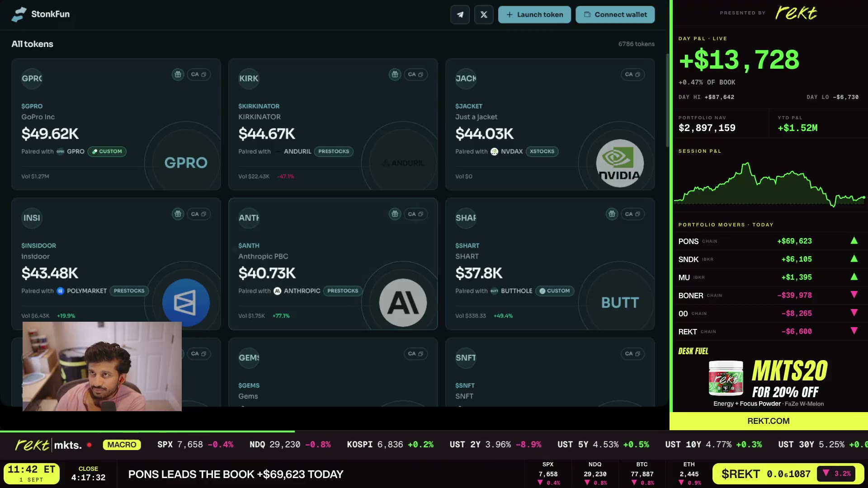Click the Polymarket logo on the INSIDOOR card
This screenshot has width=868, height=488.
pos(186,303)
